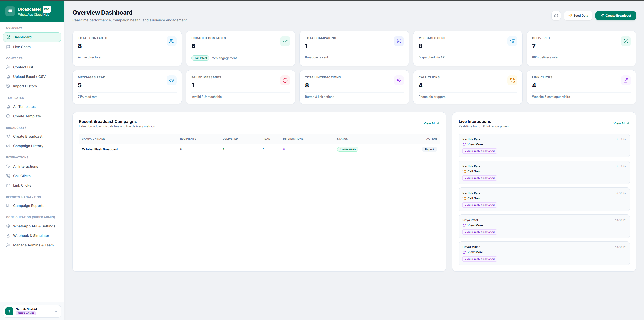Click the Create Template plus icon
Screen dimensions: 644x320
tap(8, 116)
